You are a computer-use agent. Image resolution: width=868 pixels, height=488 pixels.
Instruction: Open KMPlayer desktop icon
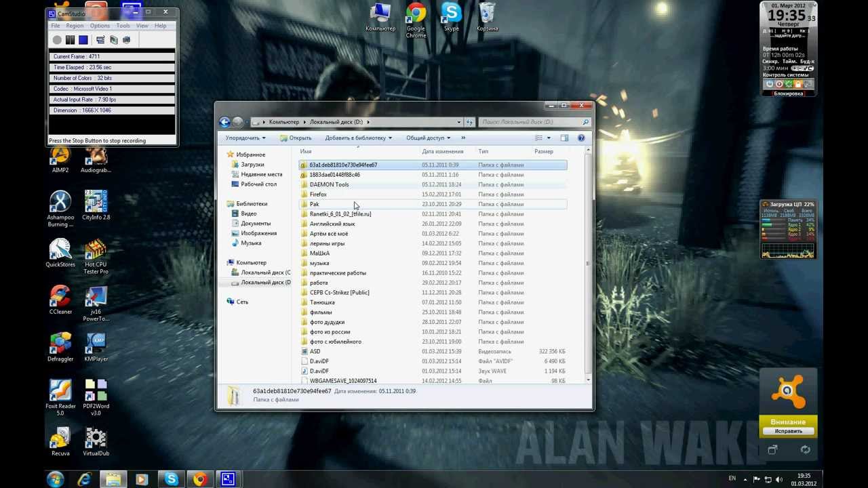[x=96, y=347]
